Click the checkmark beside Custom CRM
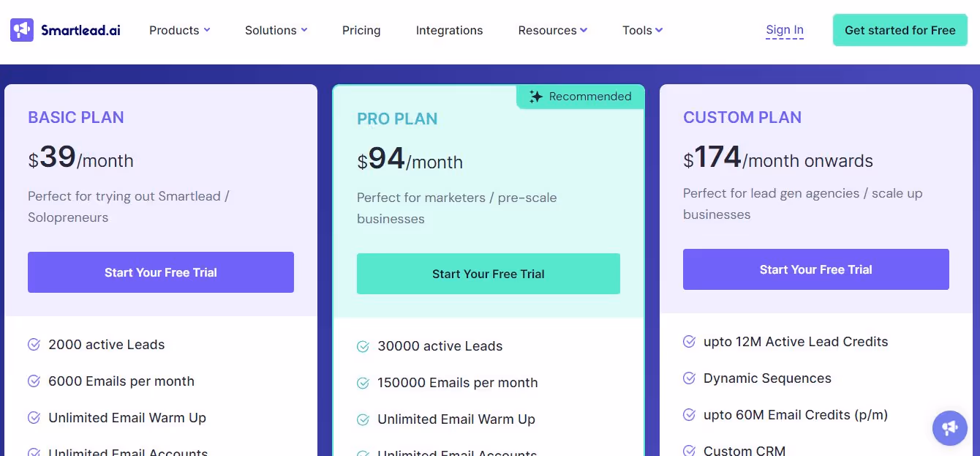 click(688, 449)
